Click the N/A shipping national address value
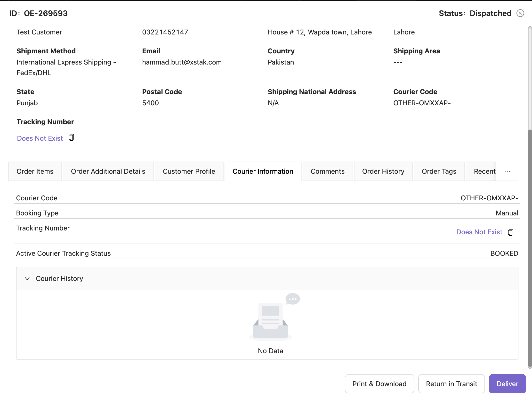 click(273, 103)
